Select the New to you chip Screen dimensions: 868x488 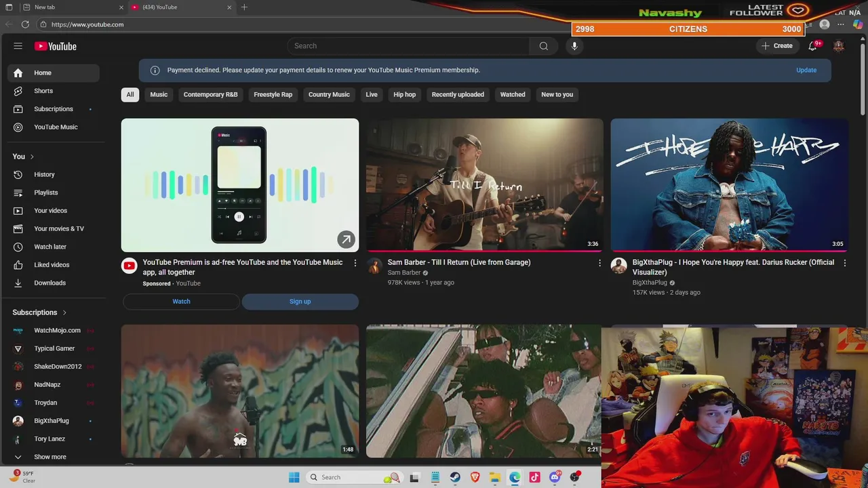coord(557,94)
